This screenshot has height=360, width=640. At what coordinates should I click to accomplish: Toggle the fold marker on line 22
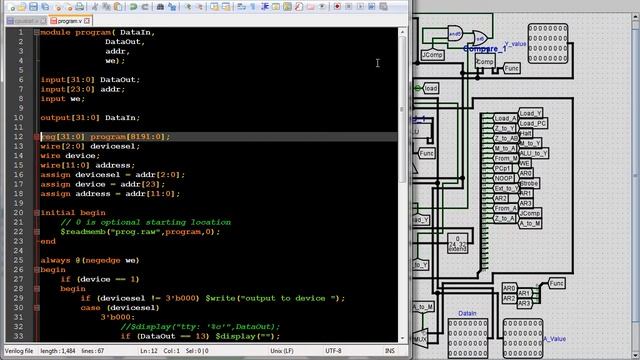pos(36,232)
